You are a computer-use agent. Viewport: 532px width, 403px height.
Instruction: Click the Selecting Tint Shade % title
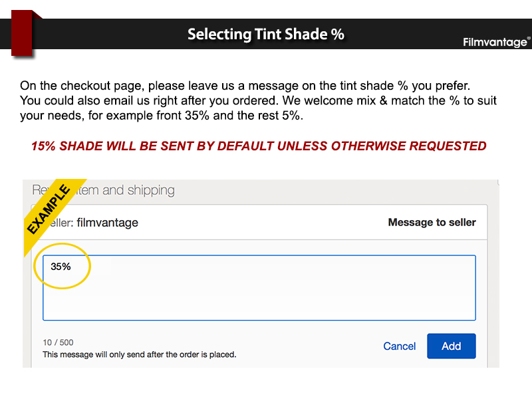(x=266, y=34)
